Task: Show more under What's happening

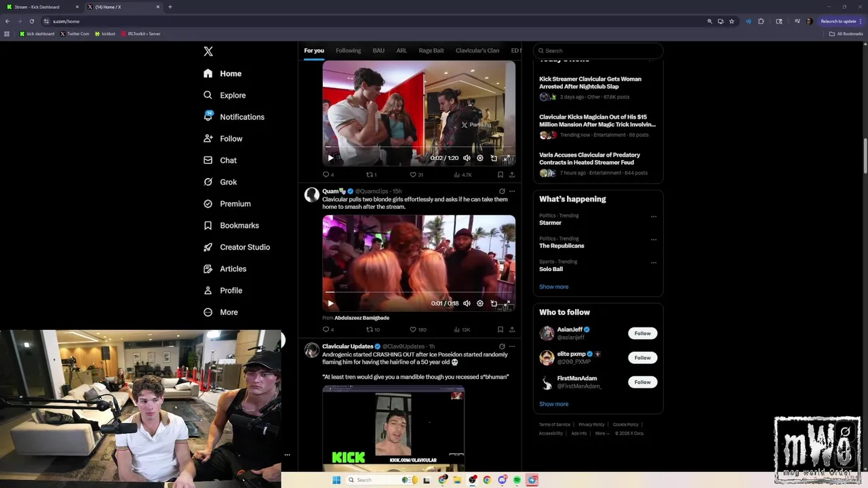Action: (554, 287)
